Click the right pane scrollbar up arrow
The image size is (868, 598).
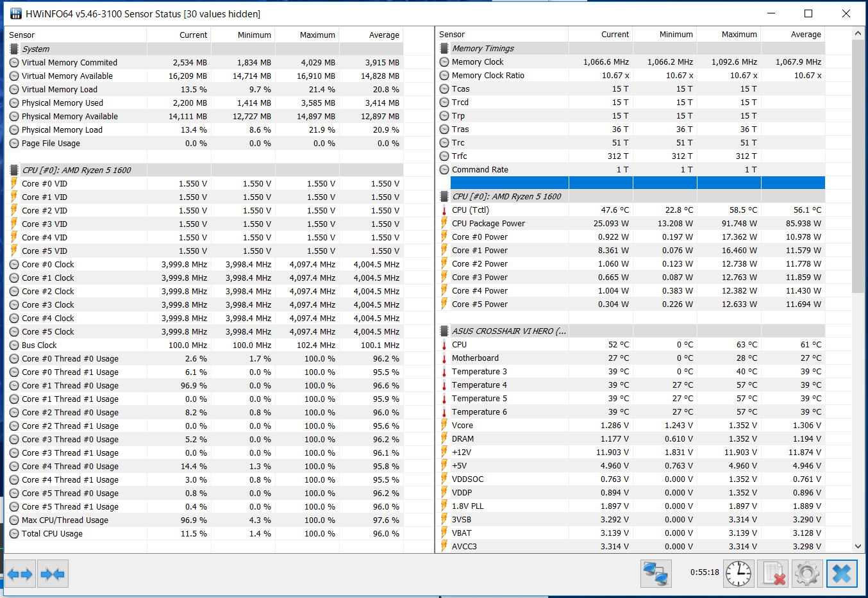click(858, 32)
